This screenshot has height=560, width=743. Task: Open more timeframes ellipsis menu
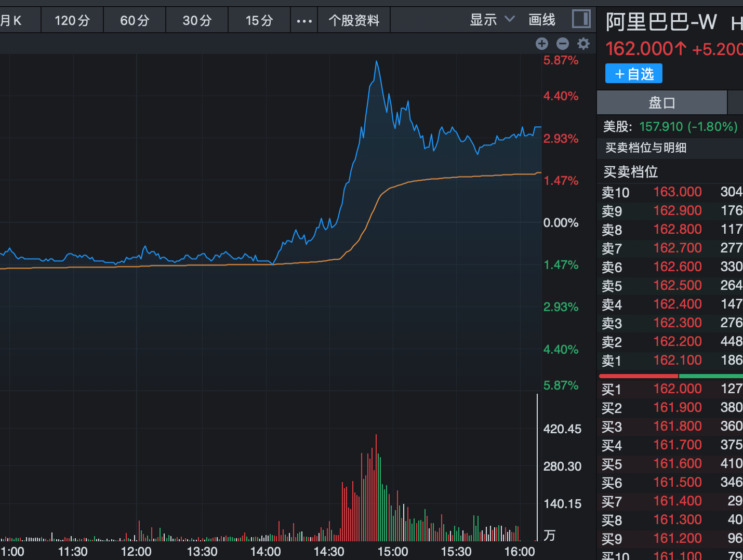pyautogui.click(x=304, y=21)
